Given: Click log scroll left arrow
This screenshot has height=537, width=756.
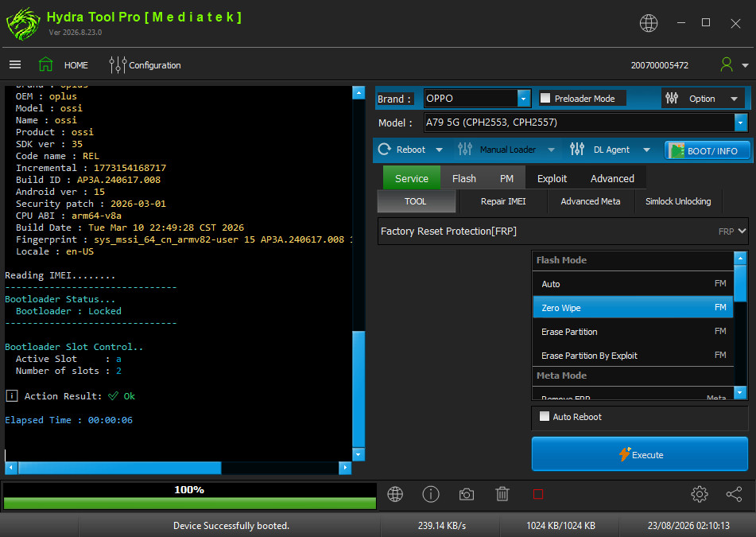Looking at the screenshot, I should [11, 468].
